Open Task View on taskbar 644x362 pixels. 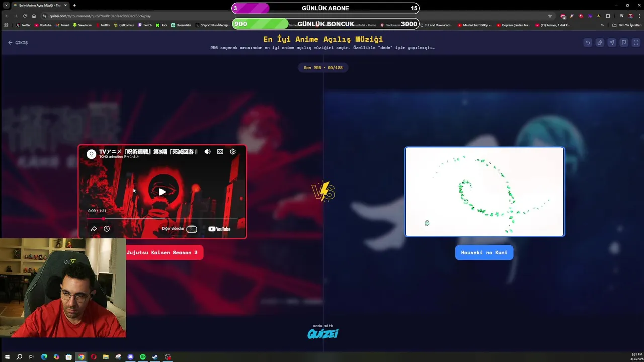point(31,357)
